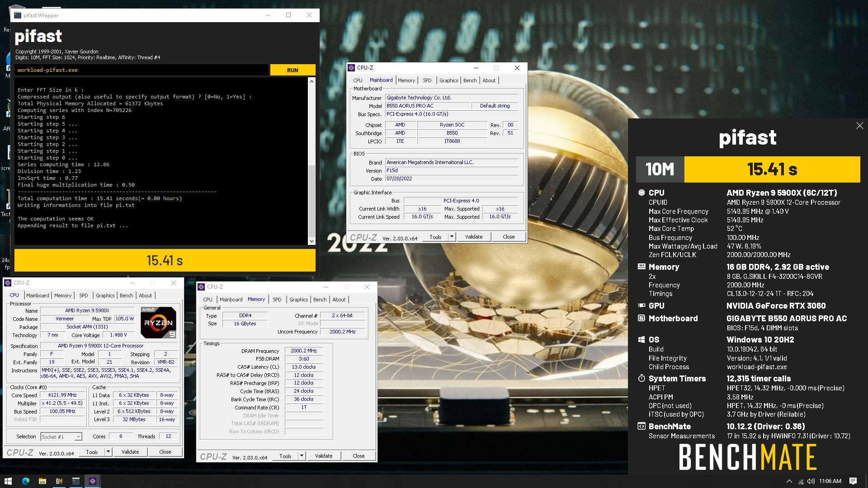Switch to the About tab in CPU-Z processor window
The height and width of the screenshot is (488, 868).
(x=146, y=296)
